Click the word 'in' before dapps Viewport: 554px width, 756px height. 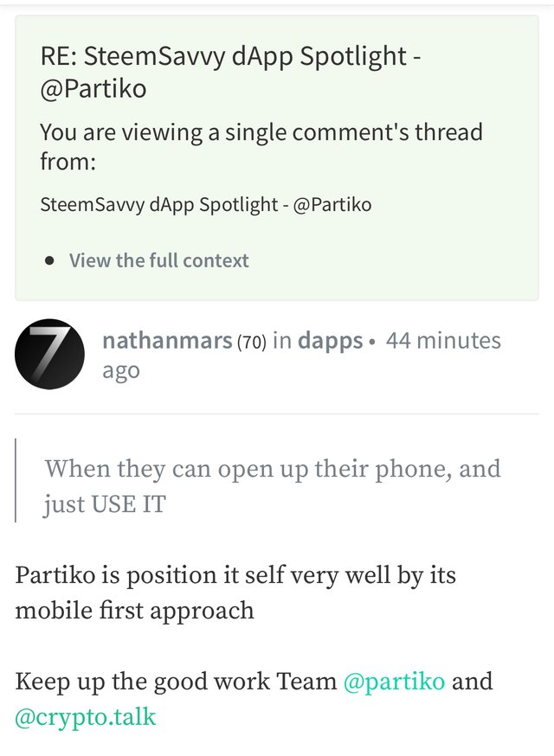point(282,341)
